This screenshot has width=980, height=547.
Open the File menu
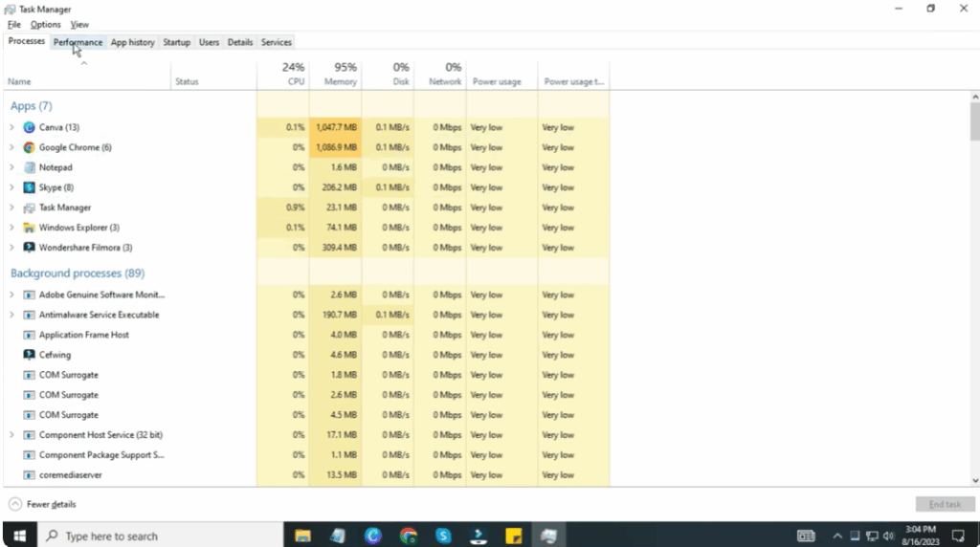(13, 24)
